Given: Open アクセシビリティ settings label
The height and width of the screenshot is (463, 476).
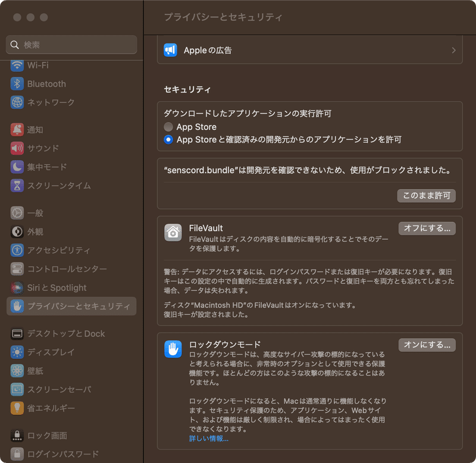Looking at the screenshot, I should (x=58, y=250).
